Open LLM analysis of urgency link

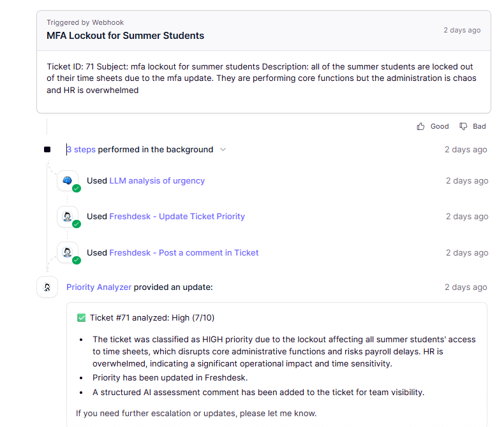pos(157,181)
